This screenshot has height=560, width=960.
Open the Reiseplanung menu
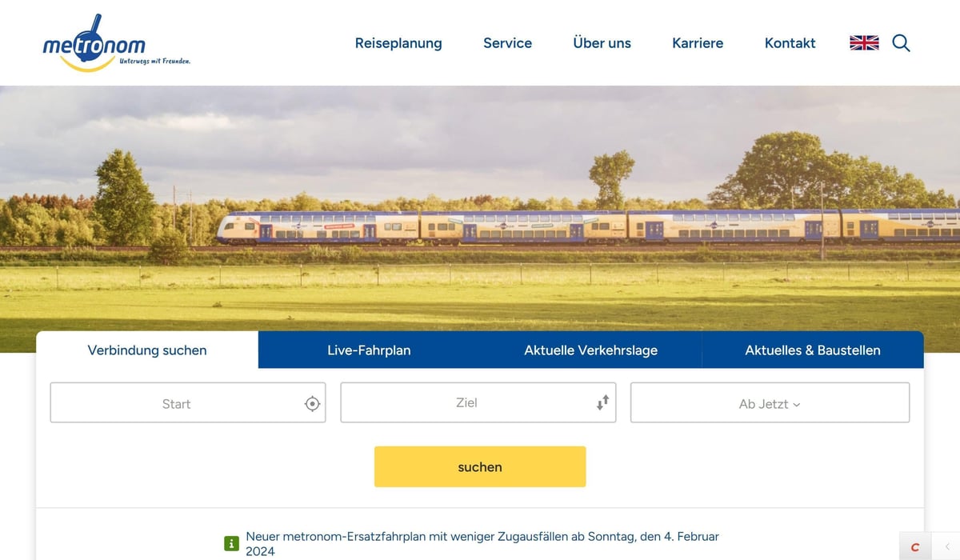[x=398, y=43]
